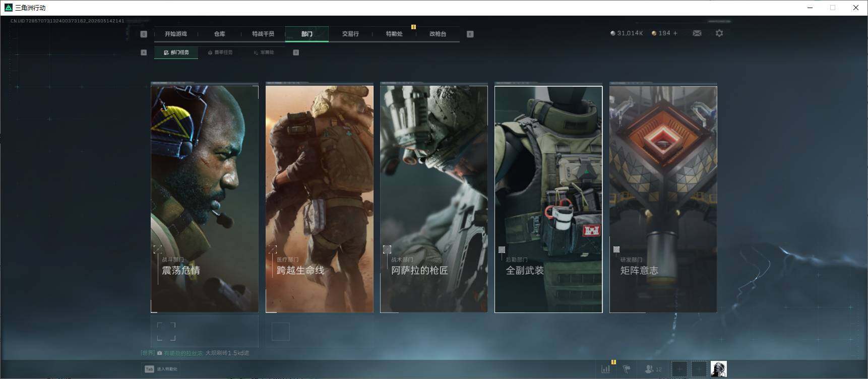Click the next-tab key icon right of 改枪台
The image size is (868, 379).
click(x=470, y=34)
